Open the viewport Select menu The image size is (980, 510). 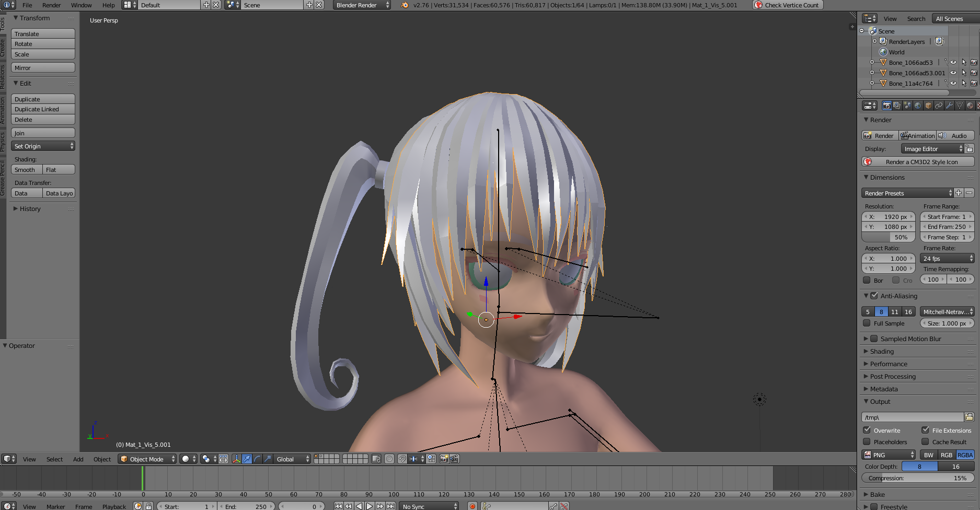pyautogui.click(x=54, y=459)
